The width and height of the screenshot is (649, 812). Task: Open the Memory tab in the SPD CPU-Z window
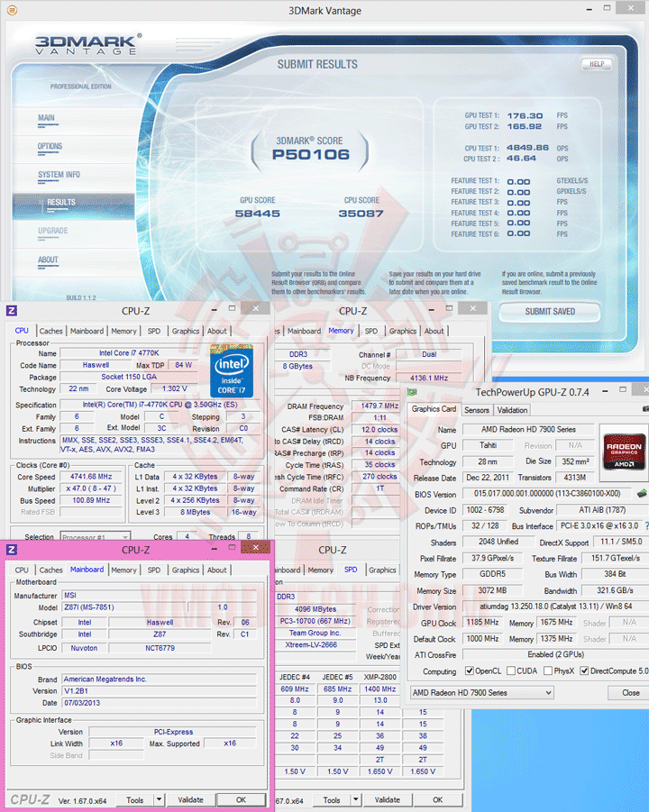point(321,570)
